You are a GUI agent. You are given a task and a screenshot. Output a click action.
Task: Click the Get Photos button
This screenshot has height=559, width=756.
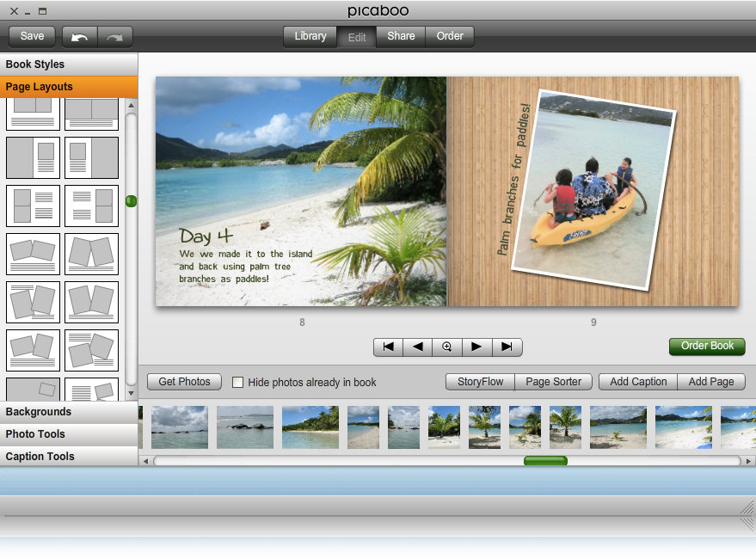point(184,382)
